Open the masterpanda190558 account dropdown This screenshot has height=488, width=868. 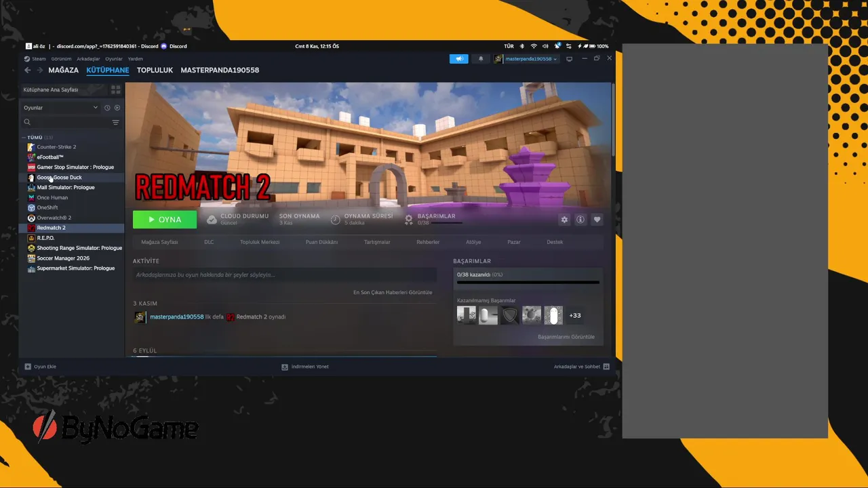coord(526,59)
